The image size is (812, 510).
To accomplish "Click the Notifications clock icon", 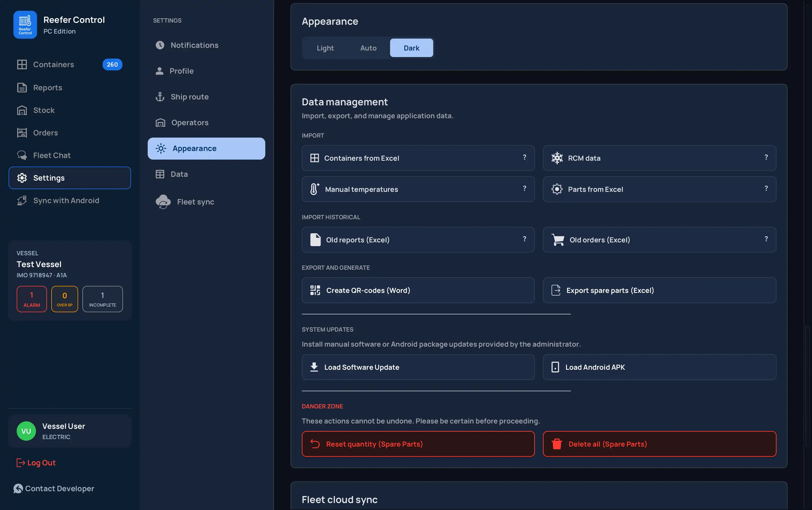I will tap(160, 45).
